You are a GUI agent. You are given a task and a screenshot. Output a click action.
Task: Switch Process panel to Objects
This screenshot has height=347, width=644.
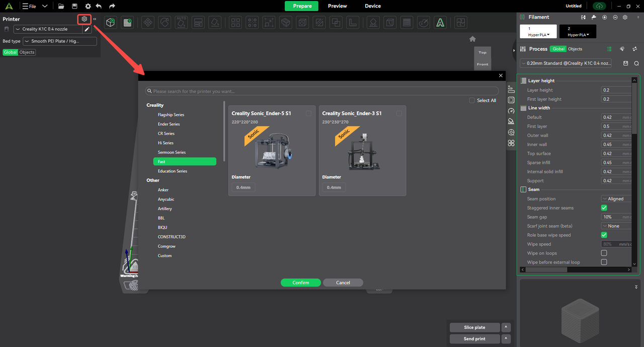coord(575,49)
